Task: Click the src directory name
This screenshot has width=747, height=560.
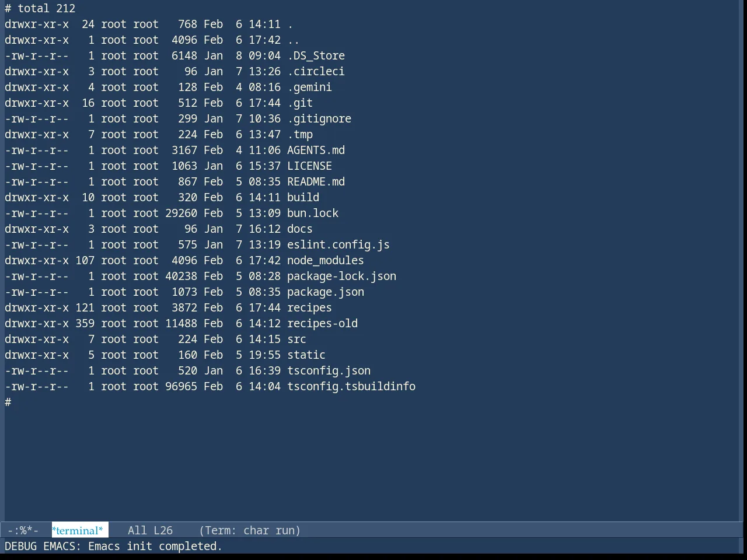Action: 296,339
